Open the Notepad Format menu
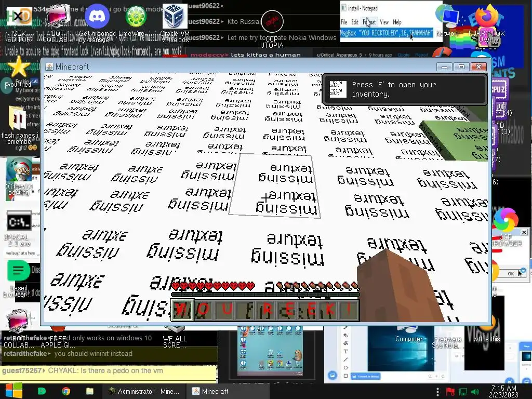Image resolution: width=532 pixels, height=399 pixels. [x=369, y=22]
